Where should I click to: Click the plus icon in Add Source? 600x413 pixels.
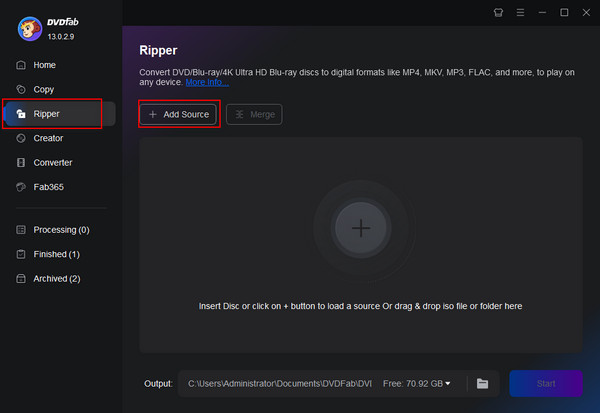[x=153, y=114]
